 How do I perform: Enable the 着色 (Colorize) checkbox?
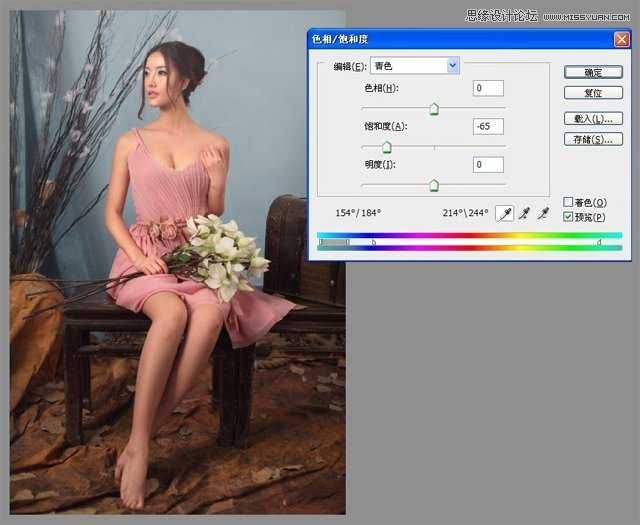pyautogui.click(x=568, y=202)
